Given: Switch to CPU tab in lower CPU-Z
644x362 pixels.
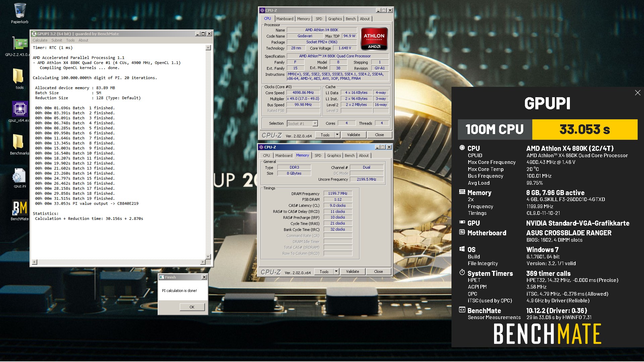Looking at the screenshot, I should [x=267, y=156].
